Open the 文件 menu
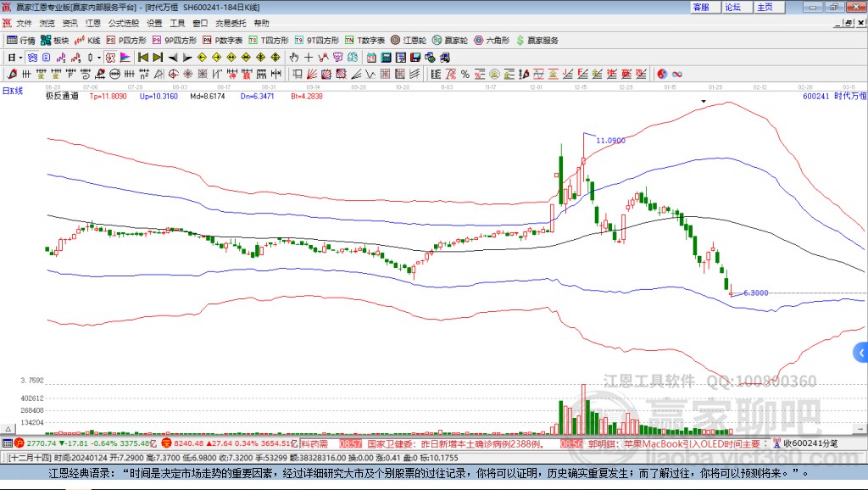 tap(24, 23)
